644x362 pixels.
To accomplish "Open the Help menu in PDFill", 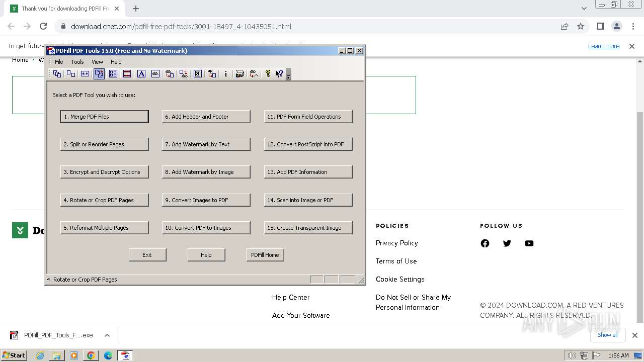I will tap(116, 62).
